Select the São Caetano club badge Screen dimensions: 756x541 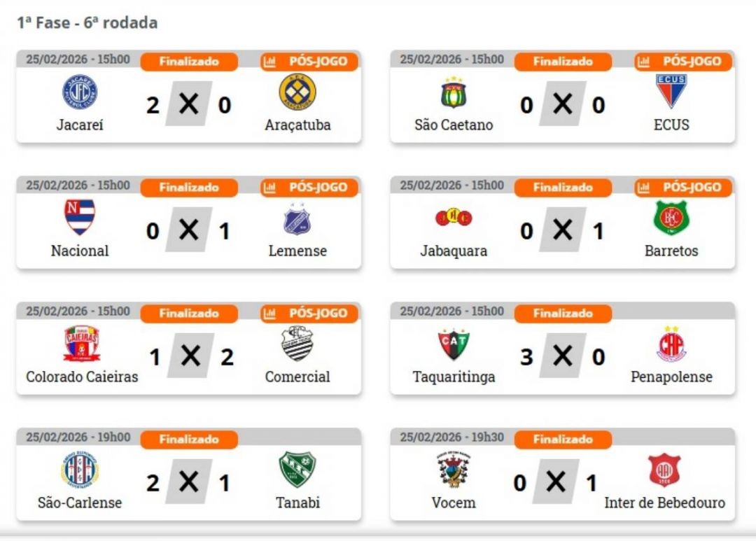click(454, 92)
